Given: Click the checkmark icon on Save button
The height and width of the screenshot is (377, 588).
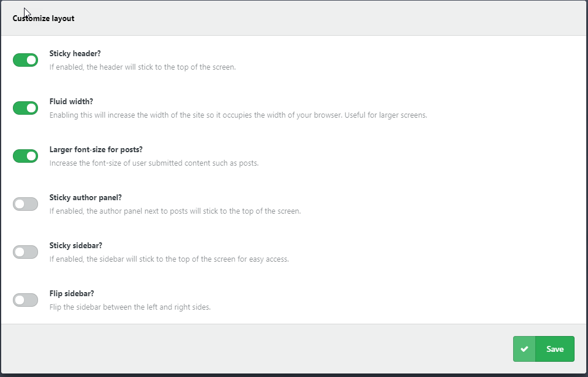Looking at the screenshot, I should point(524,349).
